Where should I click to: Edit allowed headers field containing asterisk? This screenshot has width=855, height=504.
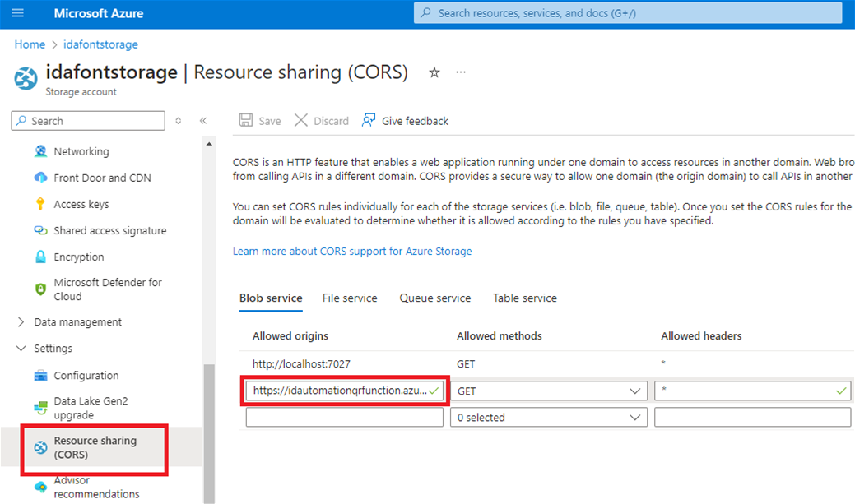tap(752, 391)
